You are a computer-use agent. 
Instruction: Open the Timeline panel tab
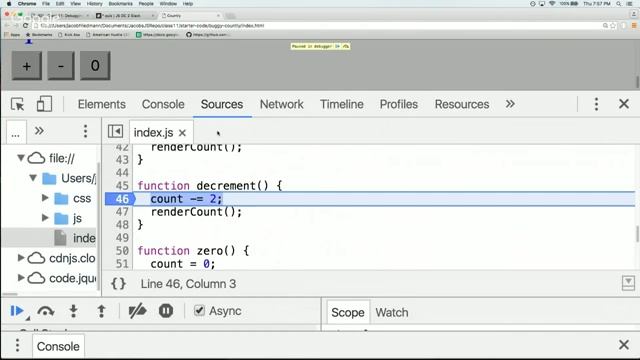pyautogui.click(x=342, y=104)
